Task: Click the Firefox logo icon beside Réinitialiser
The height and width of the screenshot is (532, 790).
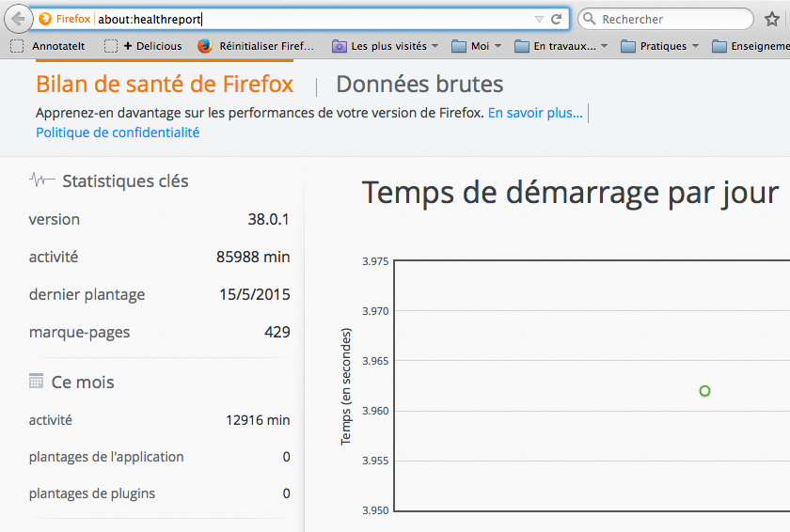Action: (205, 46)
